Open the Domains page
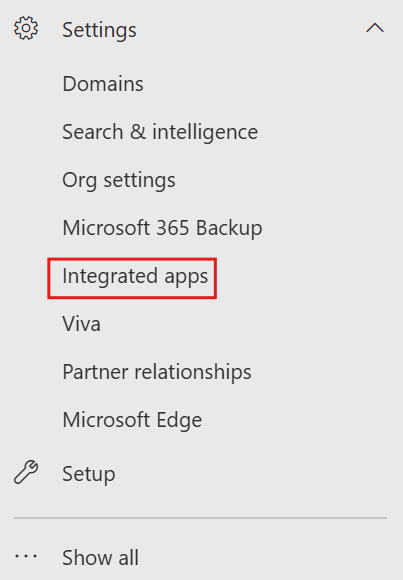 pos(103,84)
